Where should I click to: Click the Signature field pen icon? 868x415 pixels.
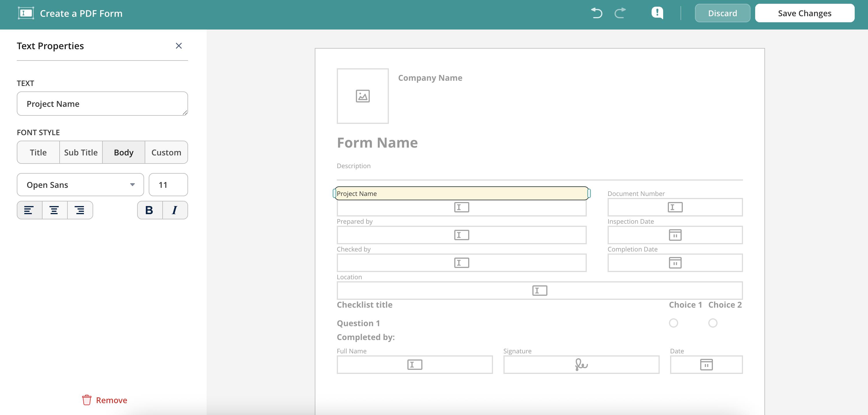click(581, 364)
